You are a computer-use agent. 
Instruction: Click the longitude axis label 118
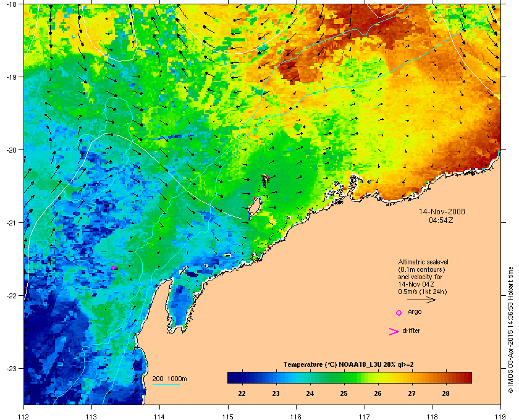pos(432,417)
